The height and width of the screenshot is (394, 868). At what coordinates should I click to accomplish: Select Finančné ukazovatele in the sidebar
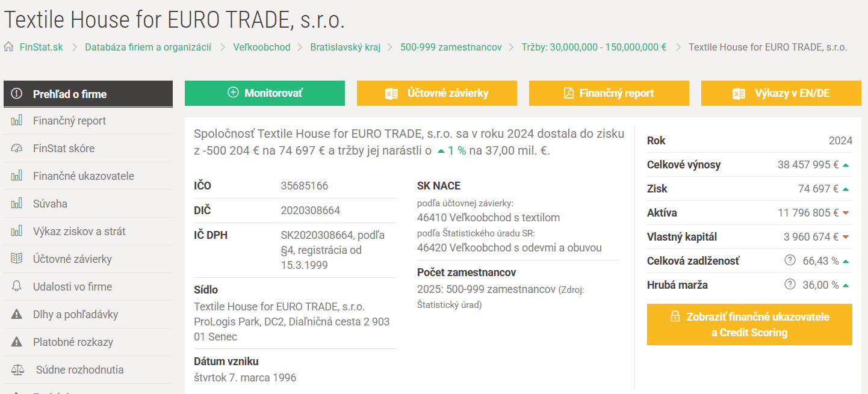(x=88, y=176)
